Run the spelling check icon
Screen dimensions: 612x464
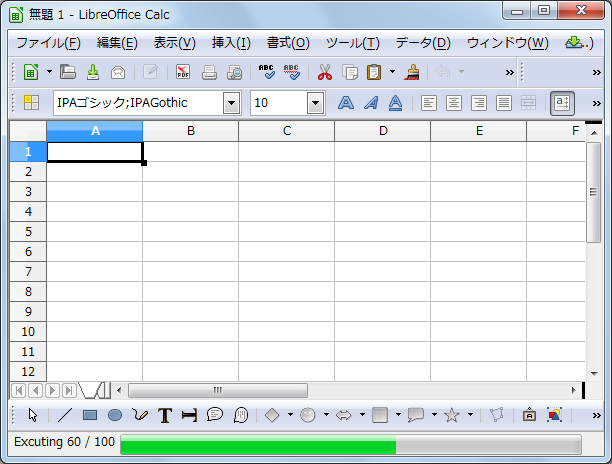267,72
